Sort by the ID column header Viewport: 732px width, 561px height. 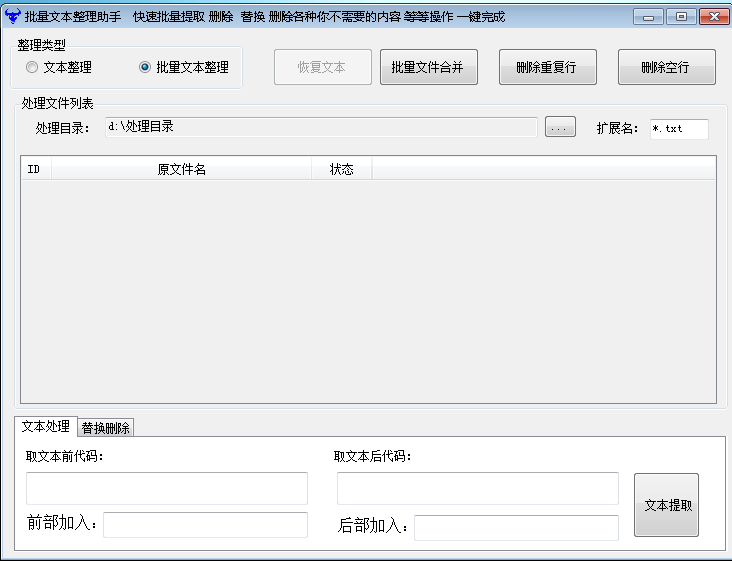36,169
